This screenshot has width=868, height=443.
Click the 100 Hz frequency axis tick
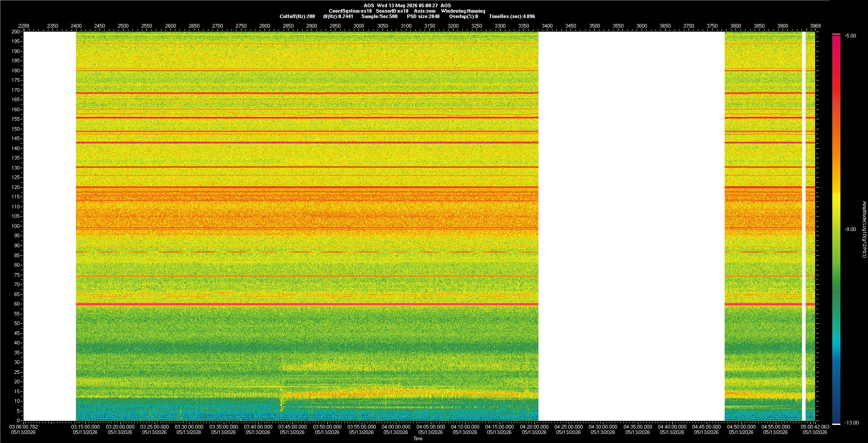(x=16, y=226)
